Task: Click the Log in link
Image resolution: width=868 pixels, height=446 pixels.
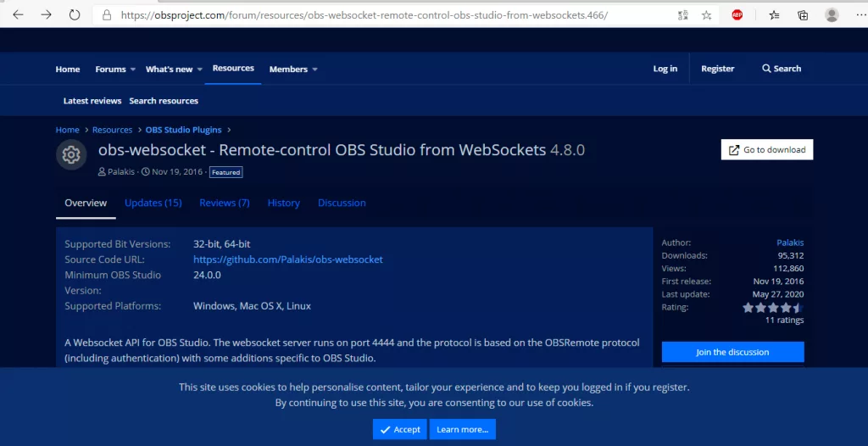Action: pos(665,69)
